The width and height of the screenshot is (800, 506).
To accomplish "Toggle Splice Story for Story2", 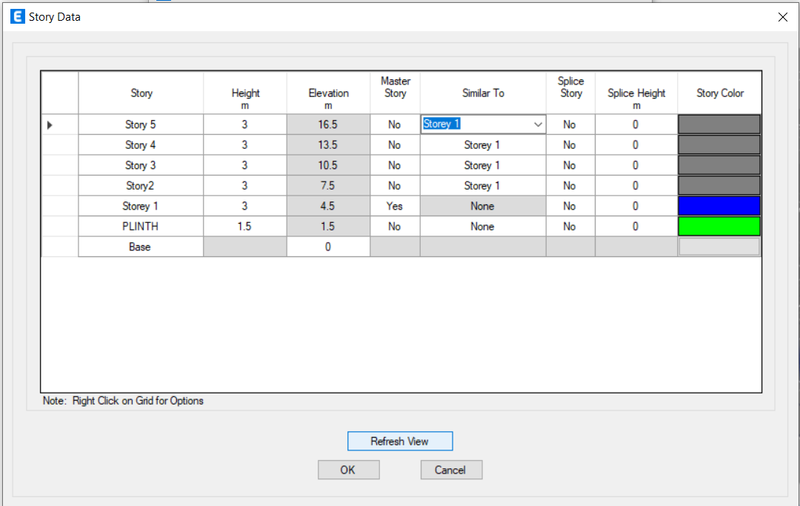I will coord(570,186).
